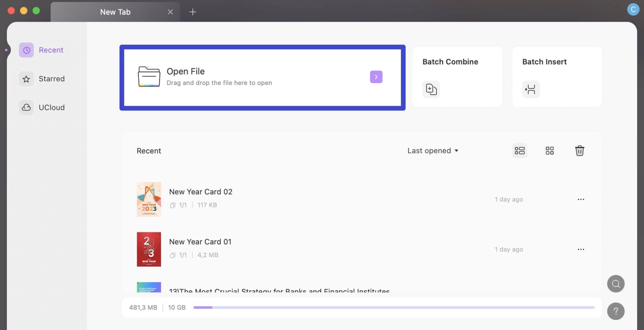Open the help question mark icon

pyautogui.click(x=616, y=311)
